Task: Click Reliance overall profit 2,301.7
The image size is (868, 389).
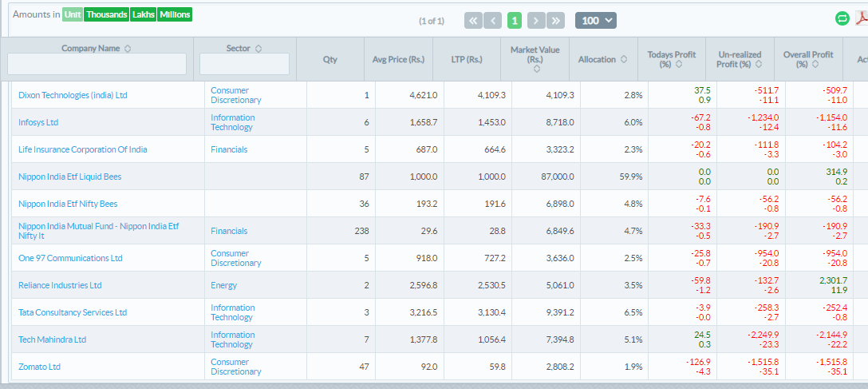Action: point(833,280)
